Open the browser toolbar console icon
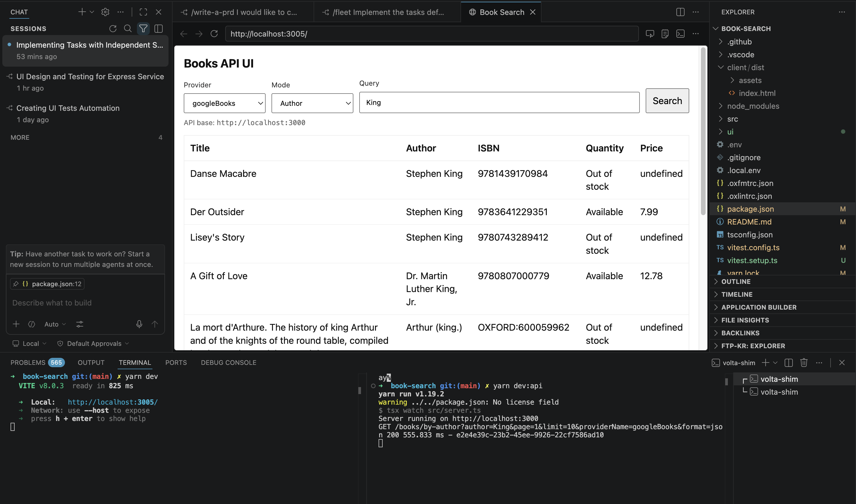The width and height of the screenshot is (856, 504). (x=680, y=34)
